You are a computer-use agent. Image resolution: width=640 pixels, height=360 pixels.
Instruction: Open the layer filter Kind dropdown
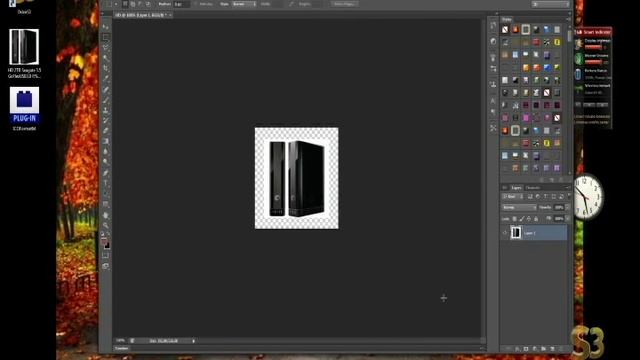pos(512,197)
